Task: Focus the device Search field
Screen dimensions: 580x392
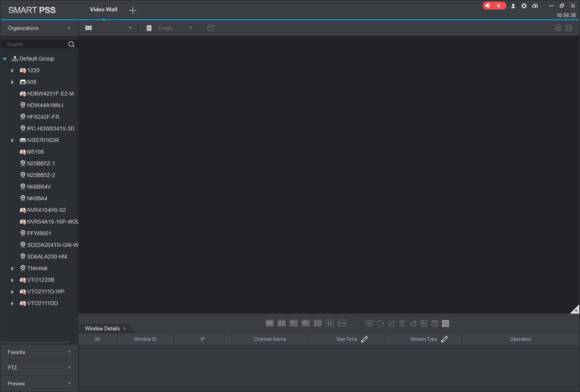Action: click(35, 44)
